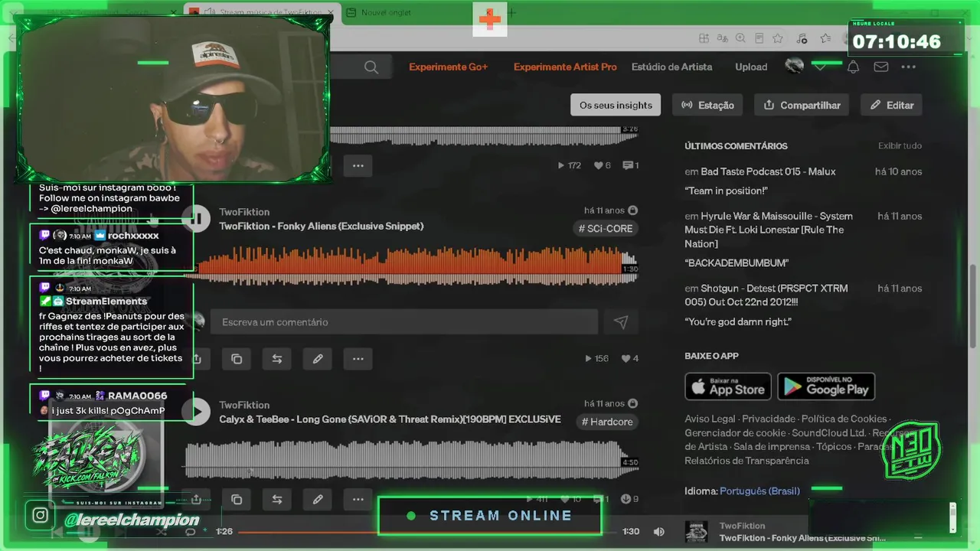Click the translate page icon in the browser toolbar
Viewport: 980px width, 551px height.
pyautogui.click(x=722, y=38)
